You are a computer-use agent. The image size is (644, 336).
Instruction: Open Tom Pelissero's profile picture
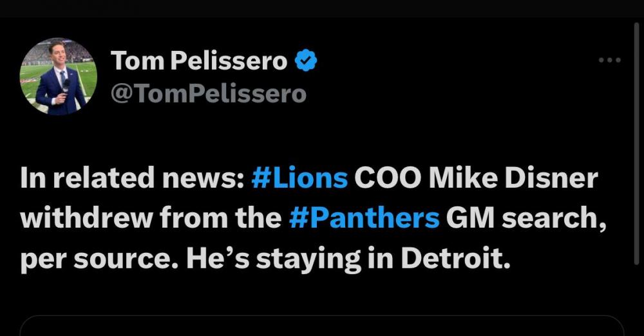tap(58, 76)
